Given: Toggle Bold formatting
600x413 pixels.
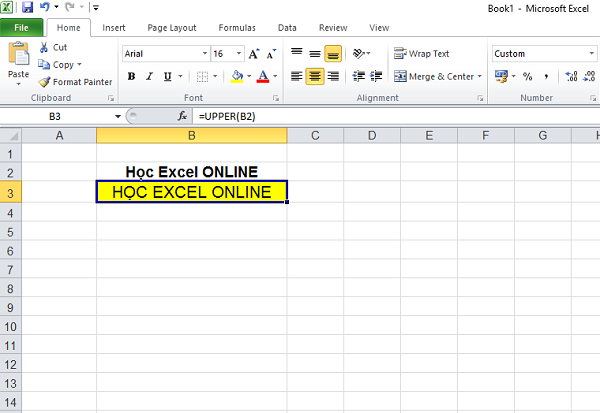Looking at the screenshot, I should click(131, 76).
